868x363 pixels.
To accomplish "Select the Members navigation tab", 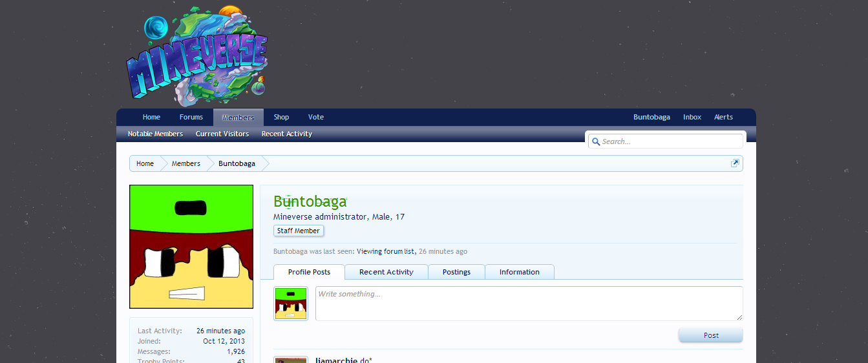I will [238, 118].
